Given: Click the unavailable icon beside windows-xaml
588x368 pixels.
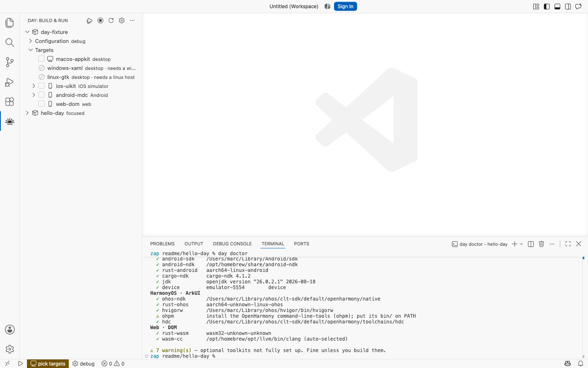Looking at the screenshot, I should tap(42, 68).
